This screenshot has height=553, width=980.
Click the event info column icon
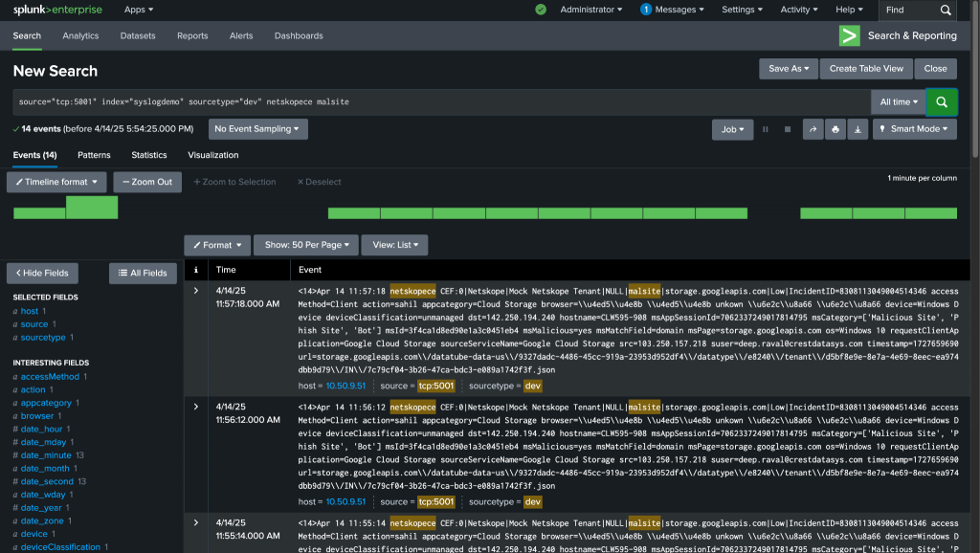coord(195,270)
